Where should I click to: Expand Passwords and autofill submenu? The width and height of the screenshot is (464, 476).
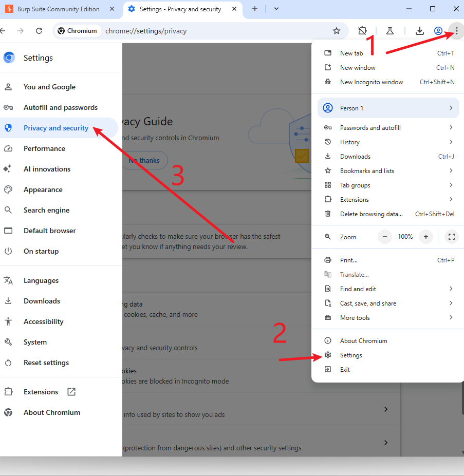tap(388, 128)
